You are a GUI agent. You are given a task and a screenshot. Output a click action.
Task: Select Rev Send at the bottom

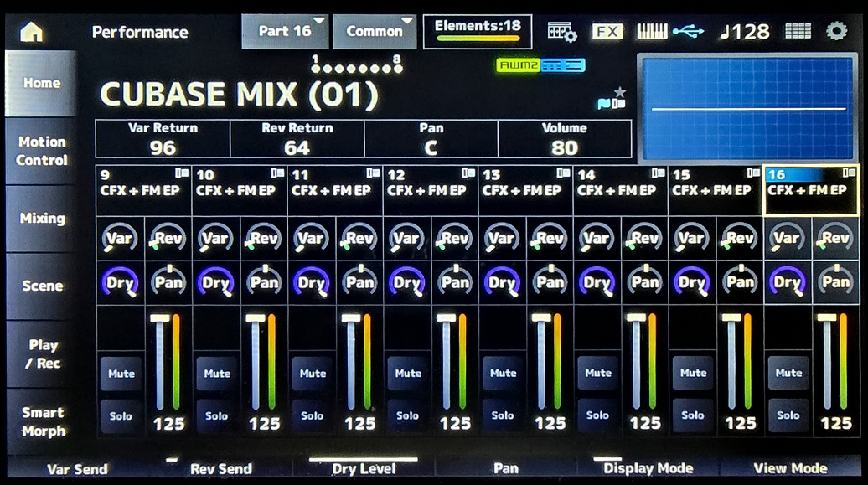221,468
